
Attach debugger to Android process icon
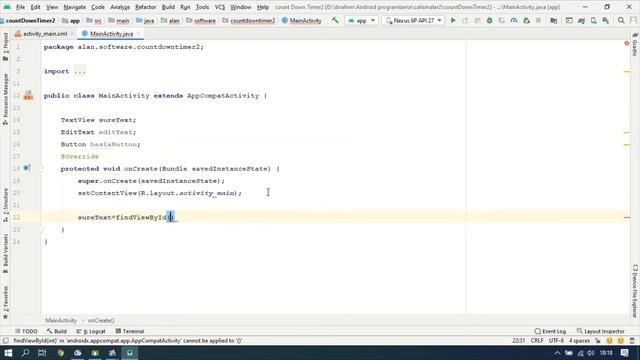coord(527,20)
